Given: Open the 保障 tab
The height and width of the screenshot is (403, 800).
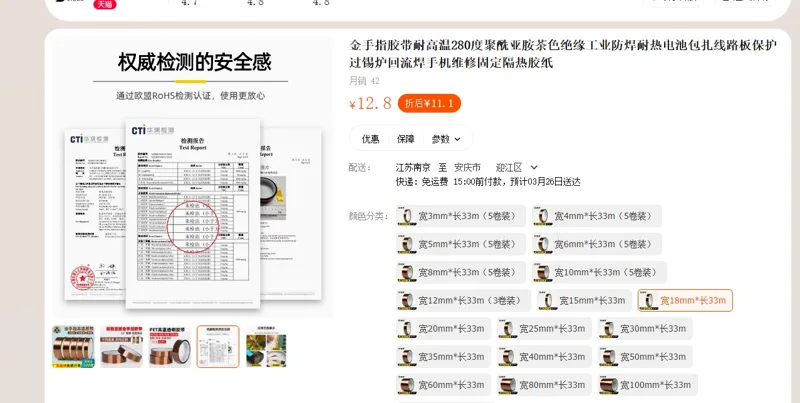Looking at the screenshot, I should [x=406, y=139].
